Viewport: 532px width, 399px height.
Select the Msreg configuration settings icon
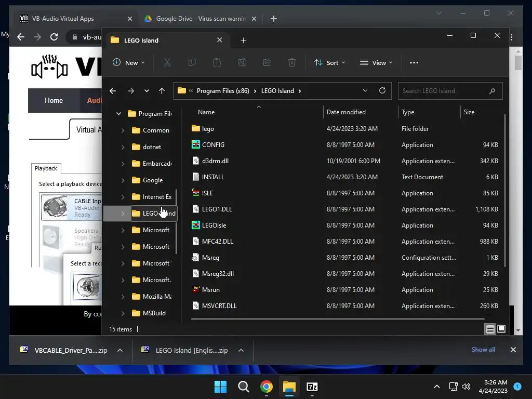pyautogui.click(x=196, y=257)
